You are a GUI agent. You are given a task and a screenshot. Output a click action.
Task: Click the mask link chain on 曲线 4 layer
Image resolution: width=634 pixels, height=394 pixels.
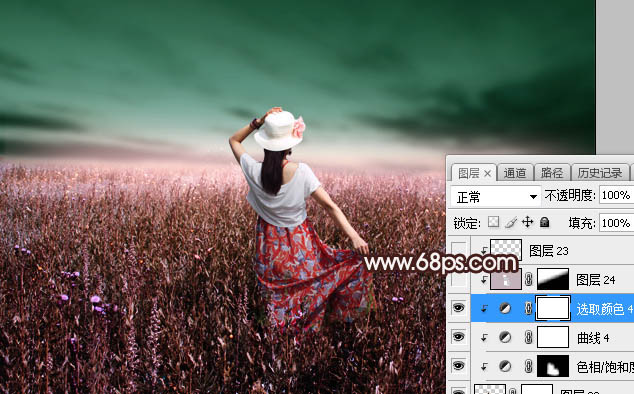tap(528, 337)
